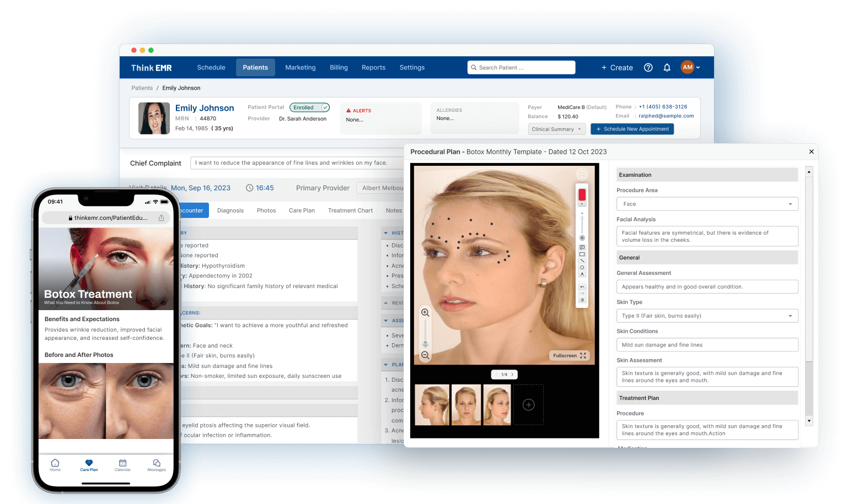
Task: Select the circle drawing tool
Action: (x=582, y=267)
